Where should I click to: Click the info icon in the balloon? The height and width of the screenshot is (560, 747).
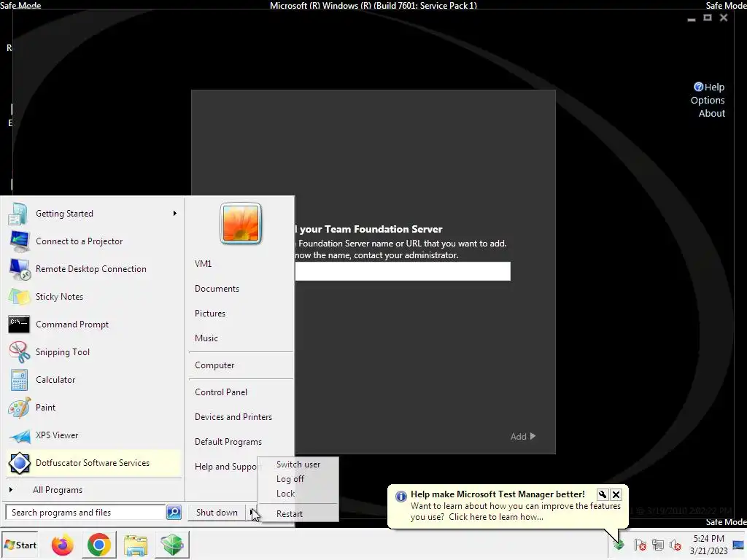click(x=401, y=496)
